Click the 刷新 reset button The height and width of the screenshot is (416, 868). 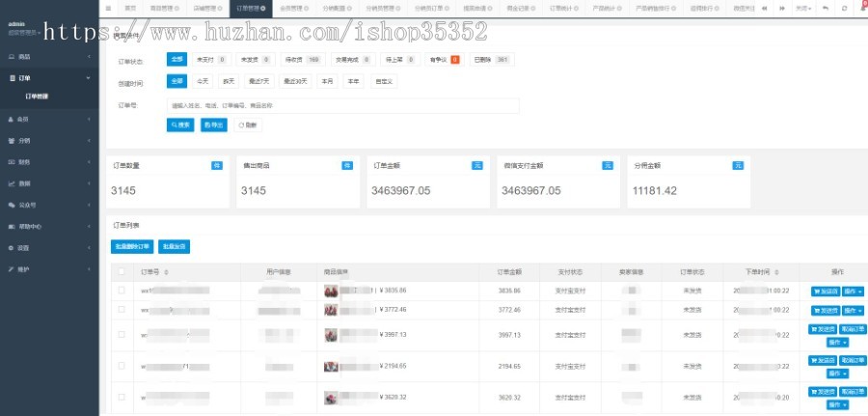[248, 125]
